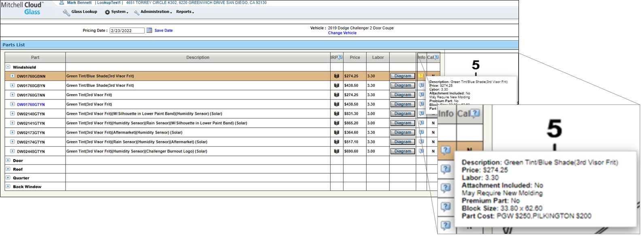644x238 pixels.
Task: Show info for the DW02448GTYN row
Action: pos(421,151)
